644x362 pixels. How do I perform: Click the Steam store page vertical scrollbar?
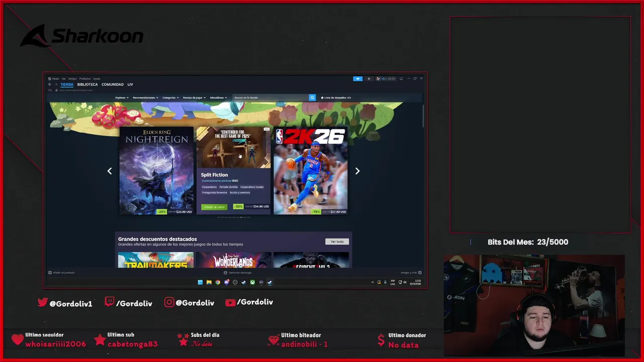pos(424,116)
